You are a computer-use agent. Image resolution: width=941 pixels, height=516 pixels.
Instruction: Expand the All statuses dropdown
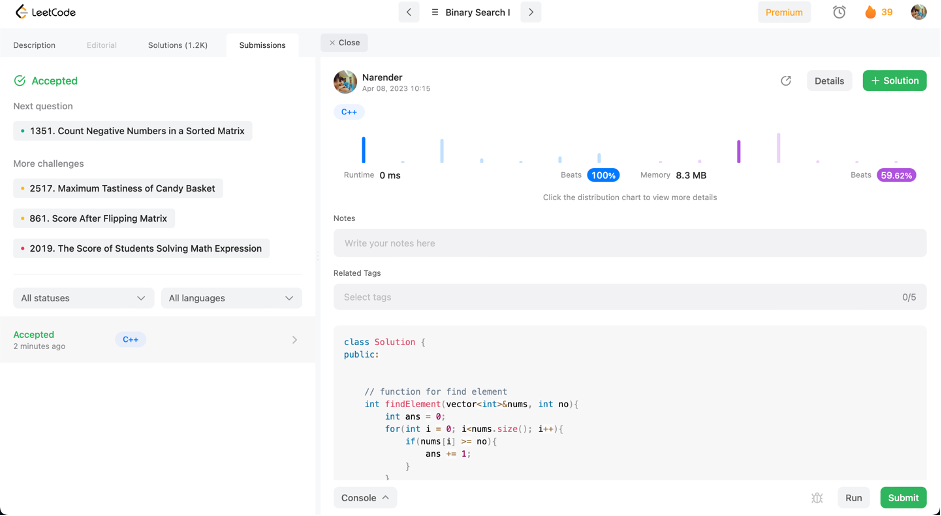pos(84,298)
